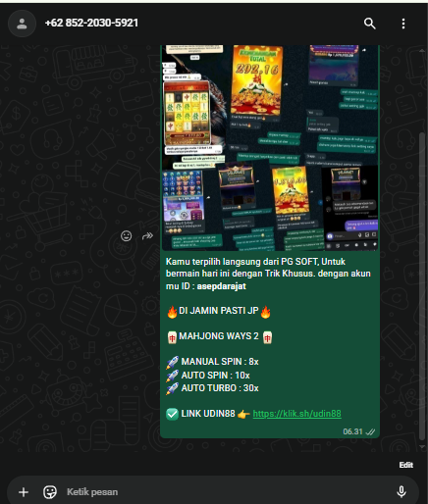428x504 pixels.
Task: Click the message read double-check marks
Action: 370,432
